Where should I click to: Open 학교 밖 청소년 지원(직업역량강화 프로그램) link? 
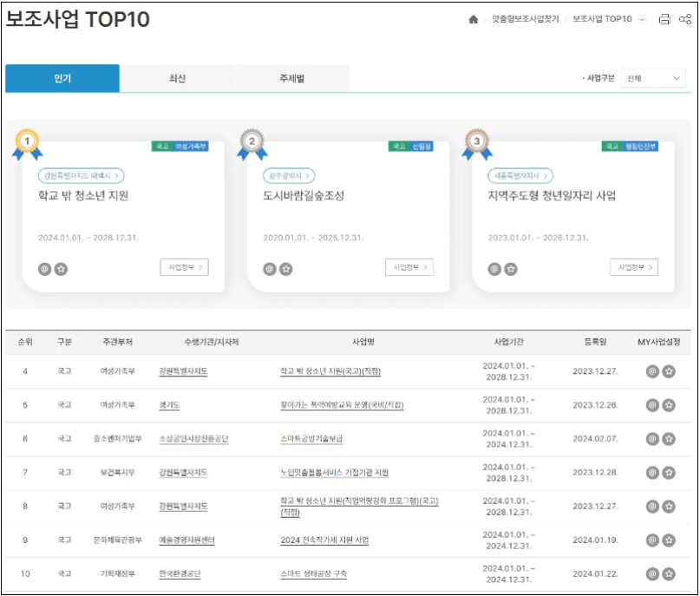coord(359,507)
